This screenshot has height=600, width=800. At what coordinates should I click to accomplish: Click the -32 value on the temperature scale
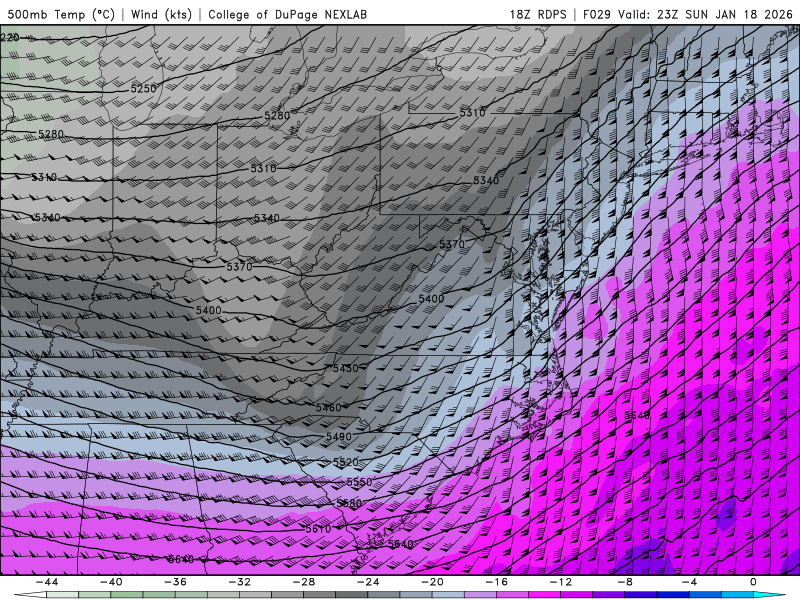(240, 582)
